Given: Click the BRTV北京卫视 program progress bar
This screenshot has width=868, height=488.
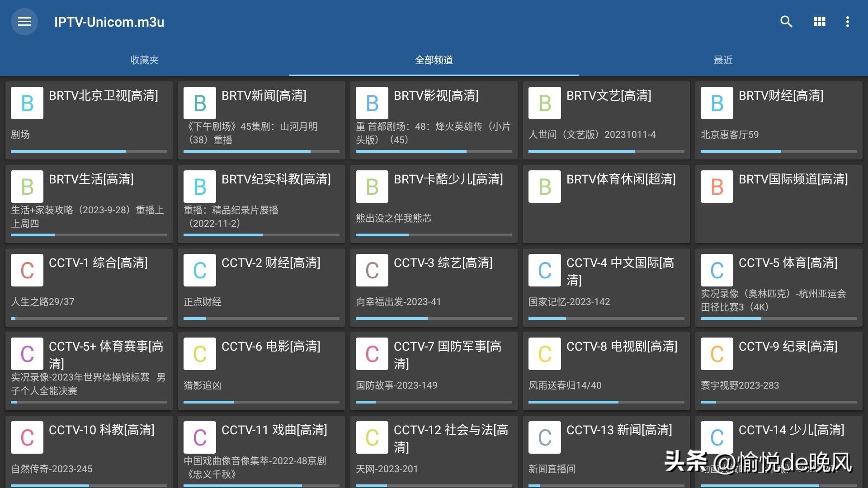Looking at the screenshot, I should click(x=89, y=151).
